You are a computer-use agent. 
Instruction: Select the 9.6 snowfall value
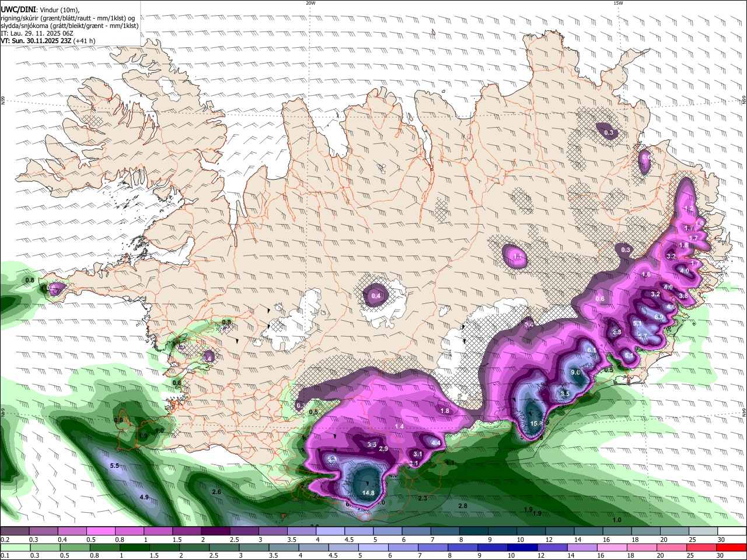click(575, 372)
